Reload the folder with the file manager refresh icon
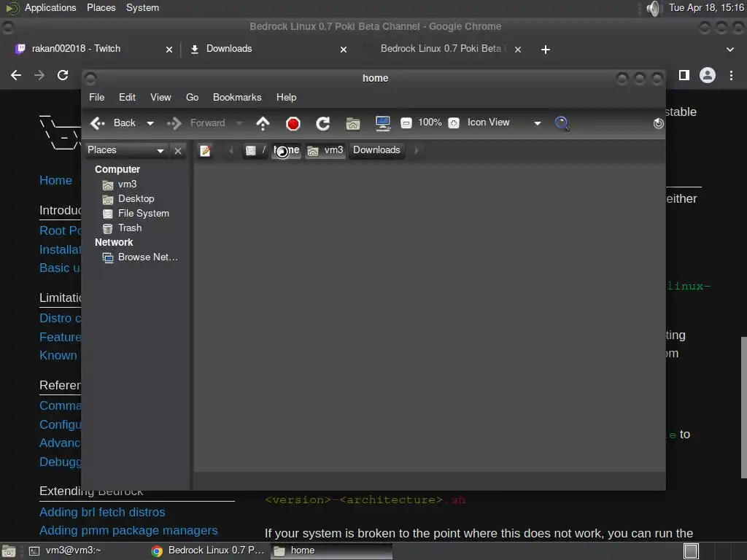The height and width of the screenshot is (560, 747). point(323,124)
